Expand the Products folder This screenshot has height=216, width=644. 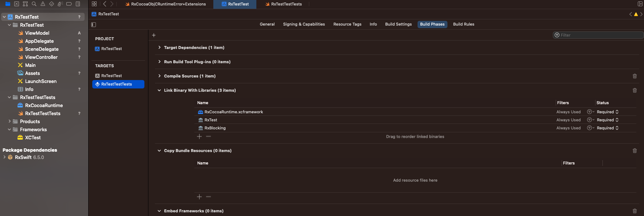tap(9, 122)
